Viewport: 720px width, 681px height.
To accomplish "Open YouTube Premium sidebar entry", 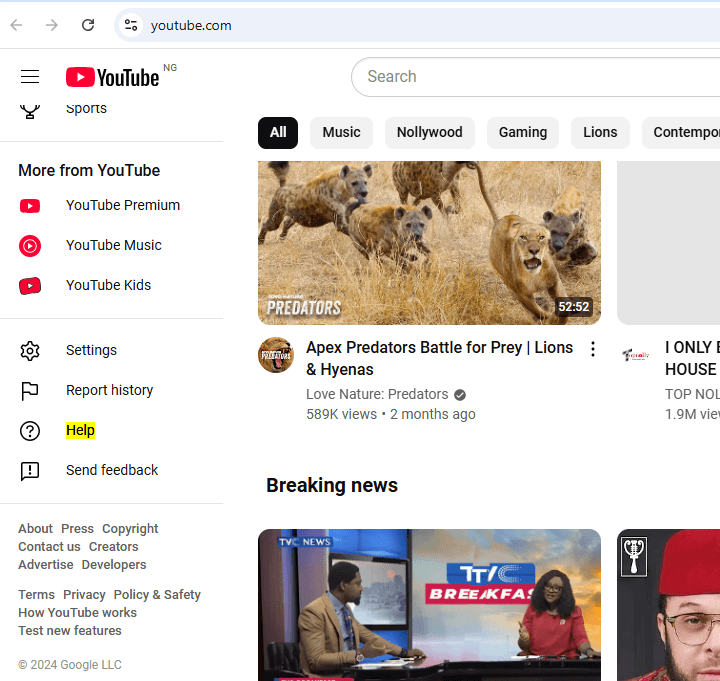I will tap(111, 206).
